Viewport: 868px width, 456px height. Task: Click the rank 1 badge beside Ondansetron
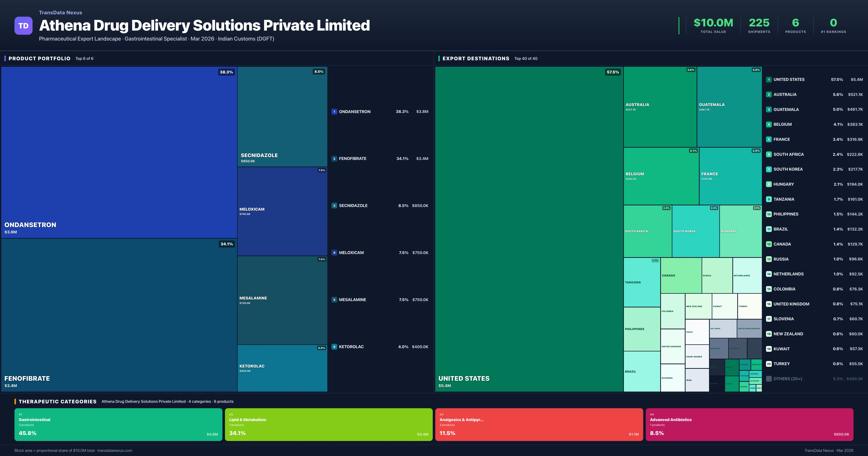(x=334, y=112)
